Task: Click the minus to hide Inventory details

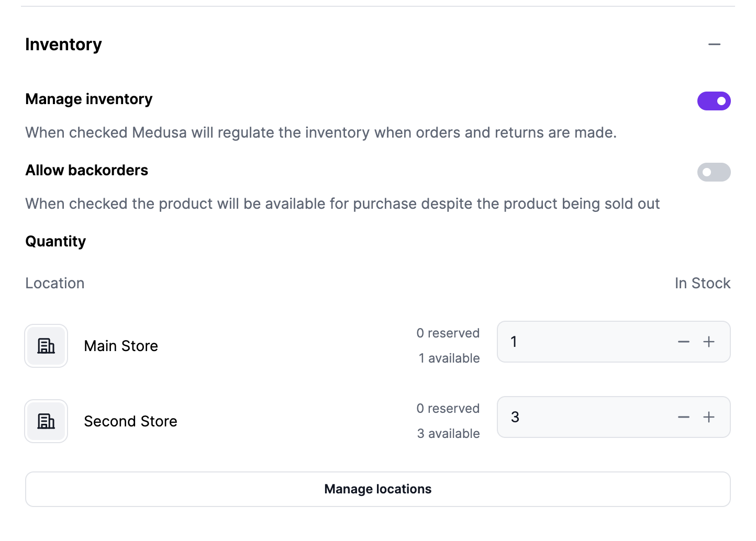Action: click(714, 44)
